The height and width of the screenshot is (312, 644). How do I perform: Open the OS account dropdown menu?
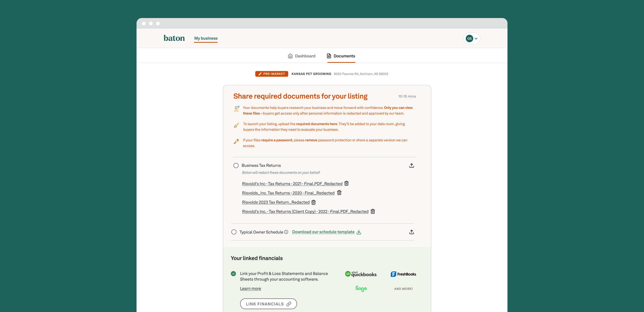tap(472, 39)
